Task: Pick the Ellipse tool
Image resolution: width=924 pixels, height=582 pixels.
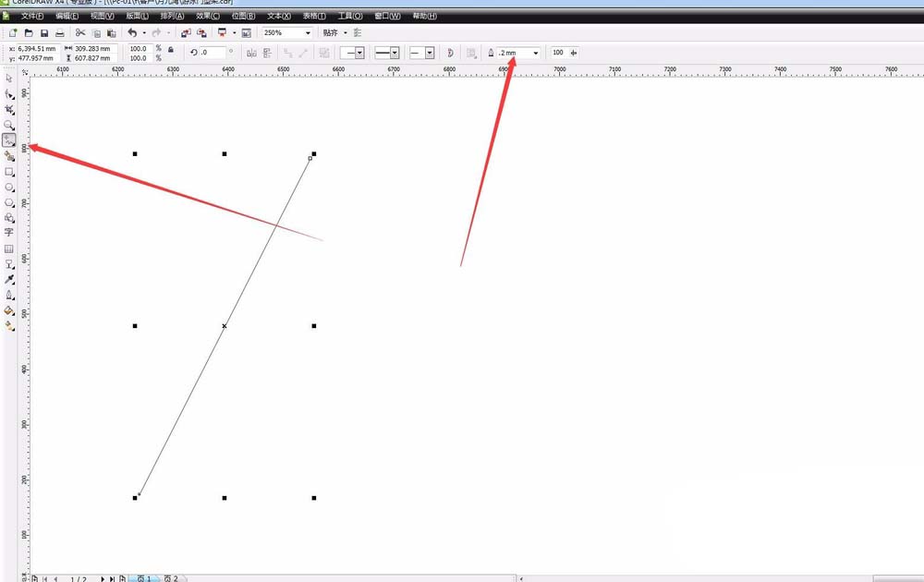Action: 9,188
